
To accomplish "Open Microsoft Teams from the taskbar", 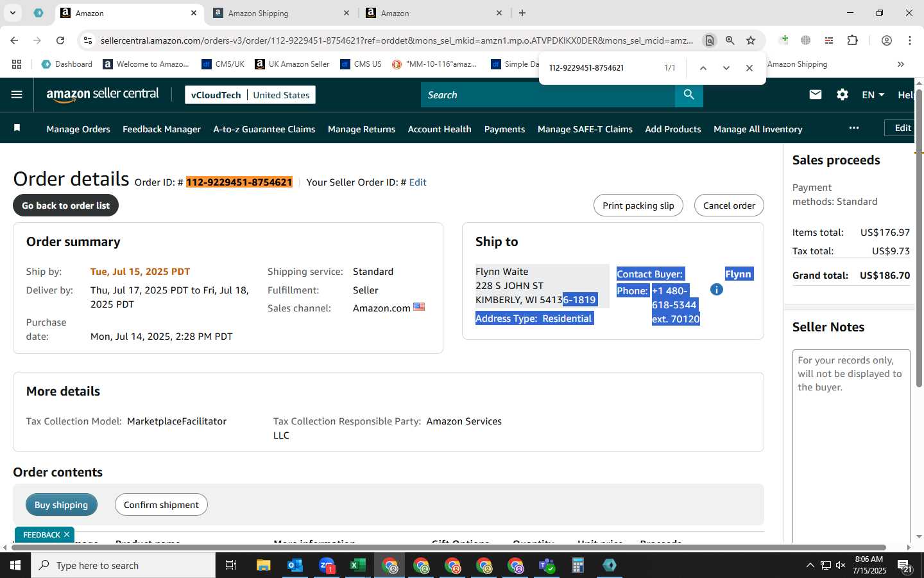I will pyautogui.click(x=547, y=565).
